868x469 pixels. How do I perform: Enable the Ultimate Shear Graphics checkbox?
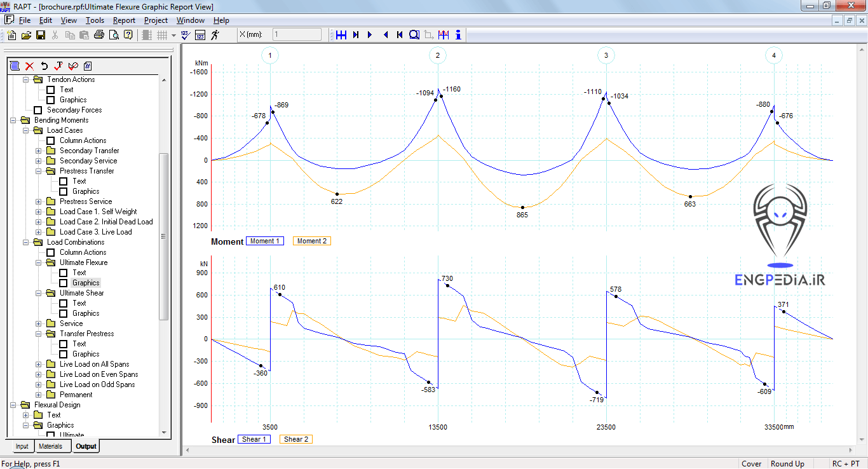[64, 313]
